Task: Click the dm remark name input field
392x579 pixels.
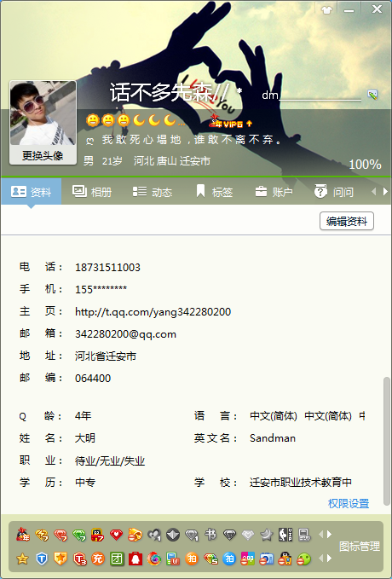Action: click(x=312, y=95)
